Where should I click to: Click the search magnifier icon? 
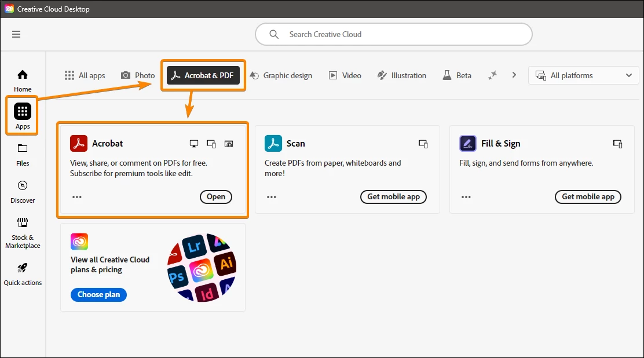274,34
